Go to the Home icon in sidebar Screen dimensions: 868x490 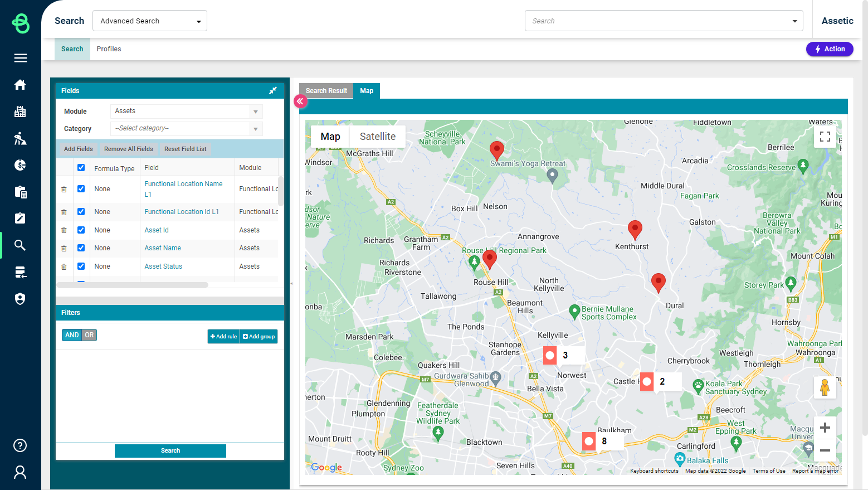pyautogui.click(x=20, y=85)
